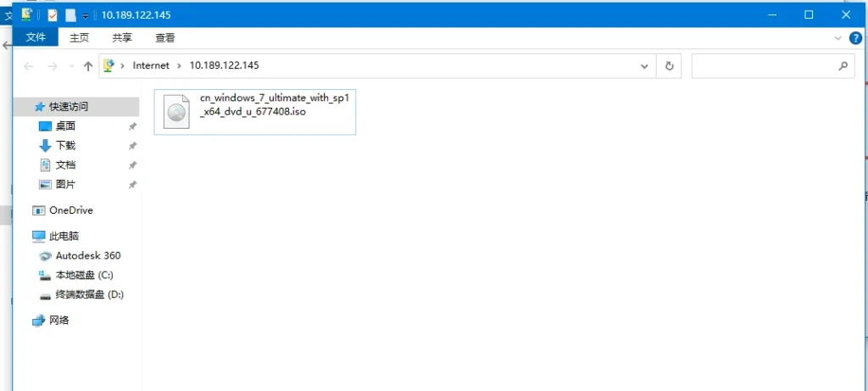Viewport: 868px width, 391px height.
Task: Click the New Folder icon in title bar
Action: [x=70, y=15]
